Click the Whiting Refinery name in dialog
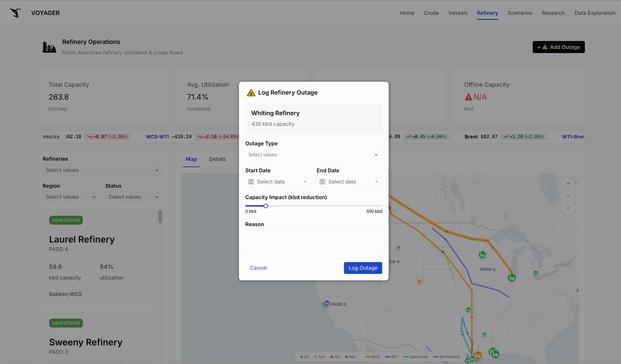621x364 pixels. click(x=275, y=113)
